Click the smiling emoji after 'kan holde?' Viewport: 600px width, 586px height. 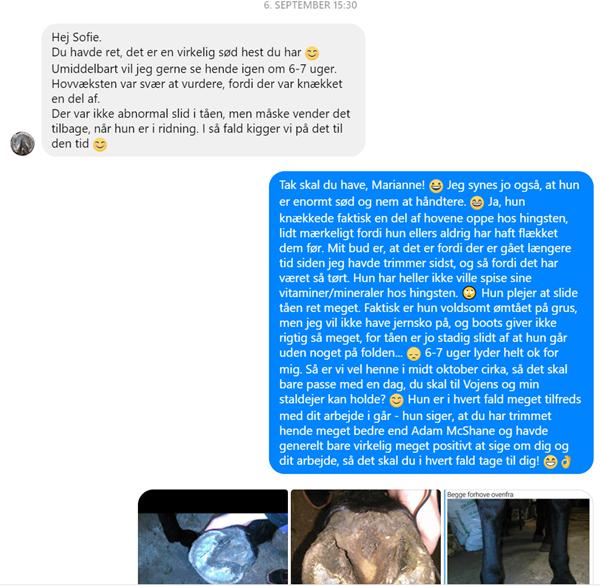(396, 400)
